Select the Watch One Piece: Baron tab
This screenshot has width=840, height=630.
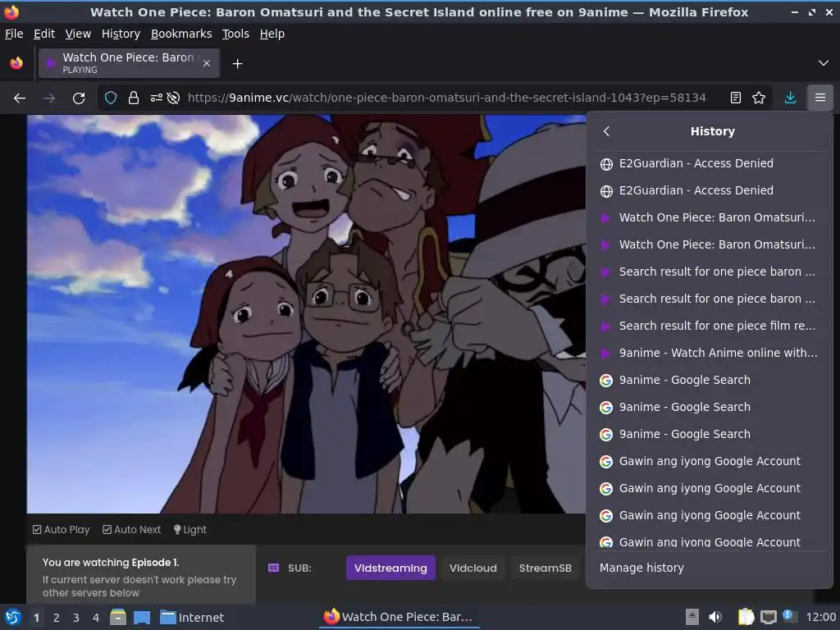(129, 63)
